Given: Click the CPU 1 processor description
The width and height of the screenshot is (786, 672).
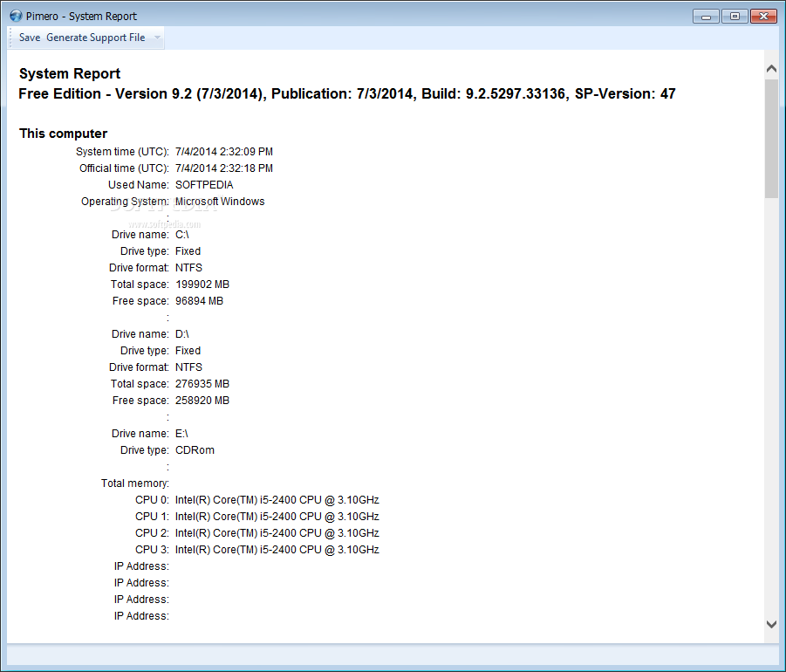Looking at the screenshot, I should [x=277, y=516].
